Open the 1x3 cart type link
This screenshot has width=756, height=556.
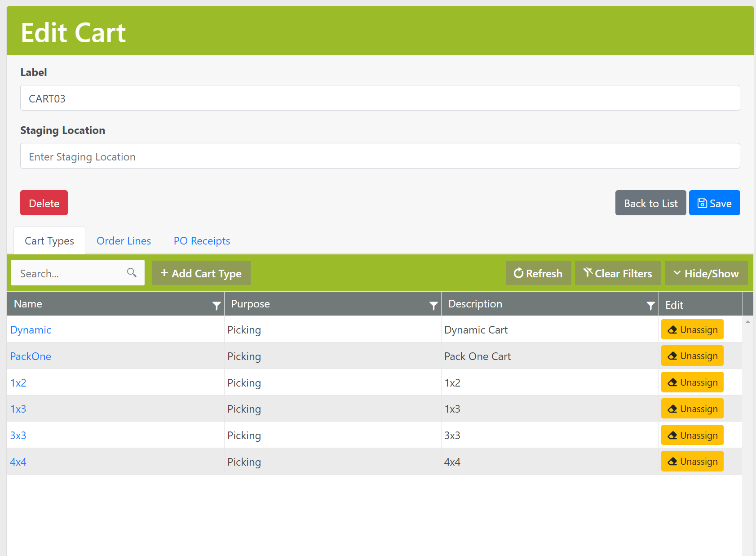pyautogui.click(x=18, y=409)
